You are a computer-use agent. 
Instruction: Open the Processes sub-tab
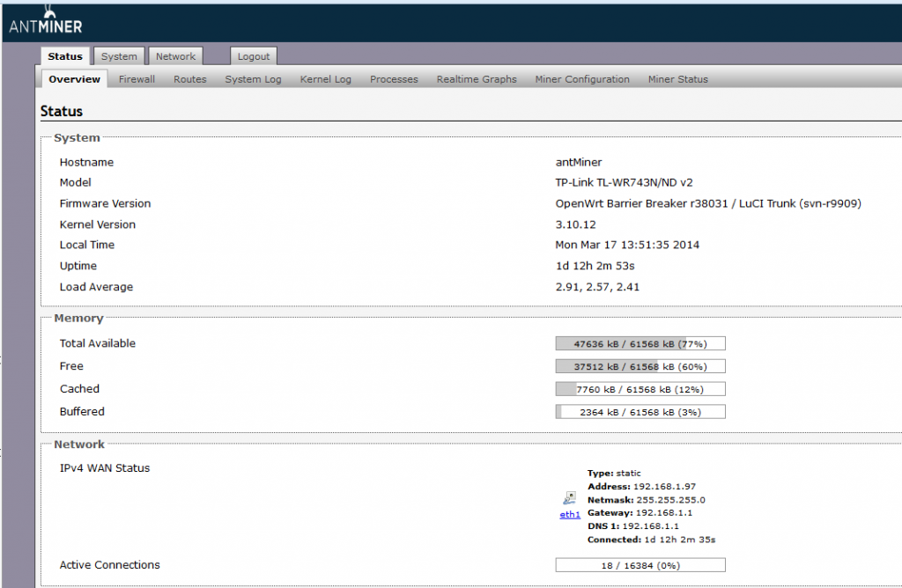point(394,79)
